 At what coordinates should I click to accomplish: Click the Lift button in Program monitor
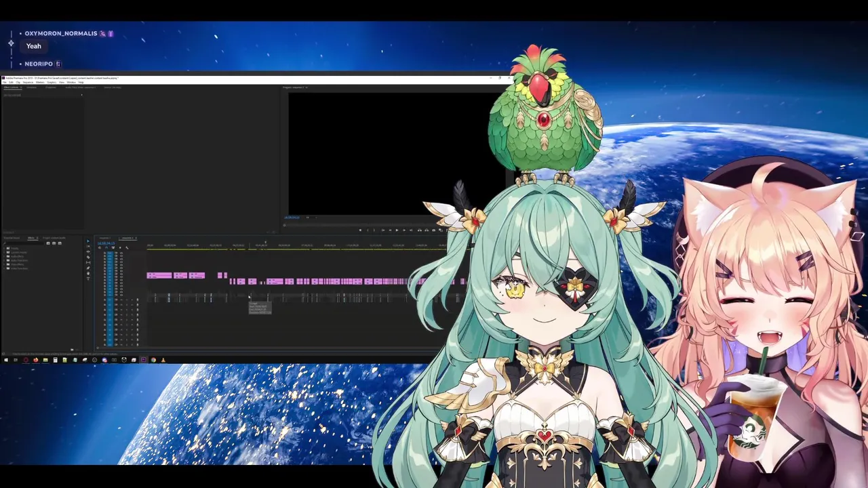pyautogui.click(x=419, y=230)
